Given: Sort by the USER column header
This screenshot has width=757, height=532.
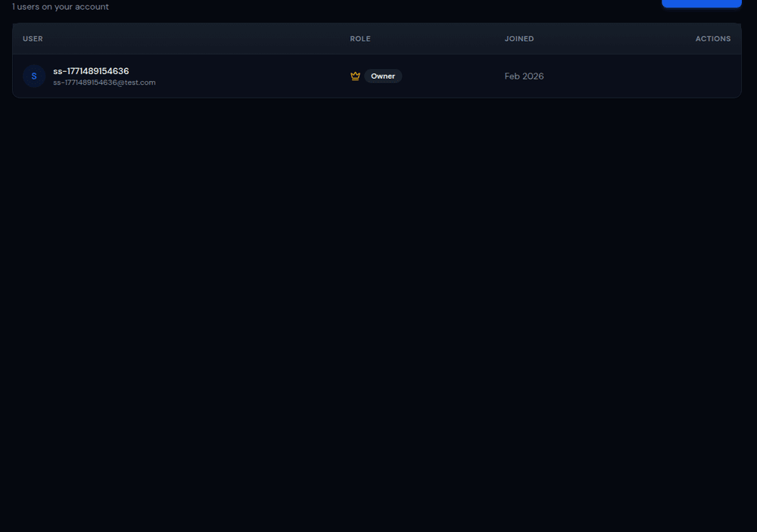Looking at the screenshot, I should pos(33,39).
